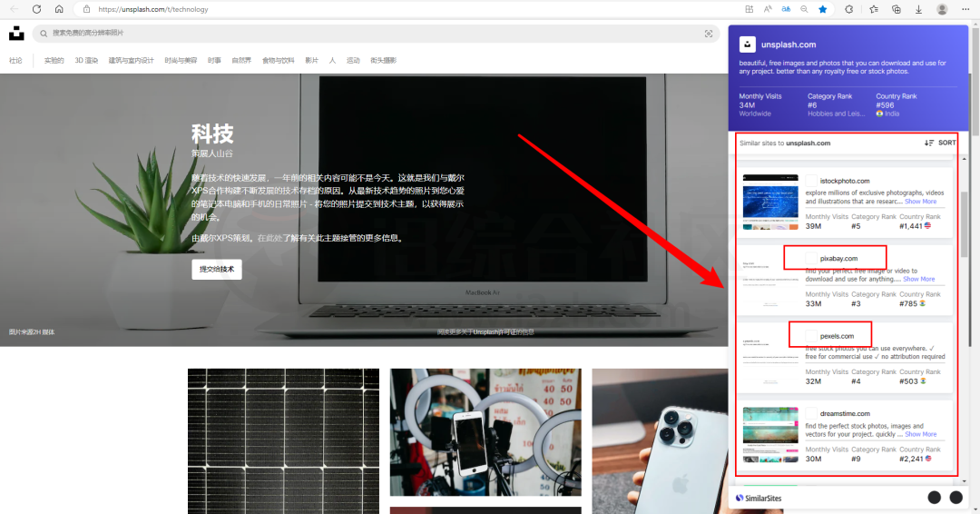View site info via address bar lock icon
The image size is (980, 514).
(87, 9)
